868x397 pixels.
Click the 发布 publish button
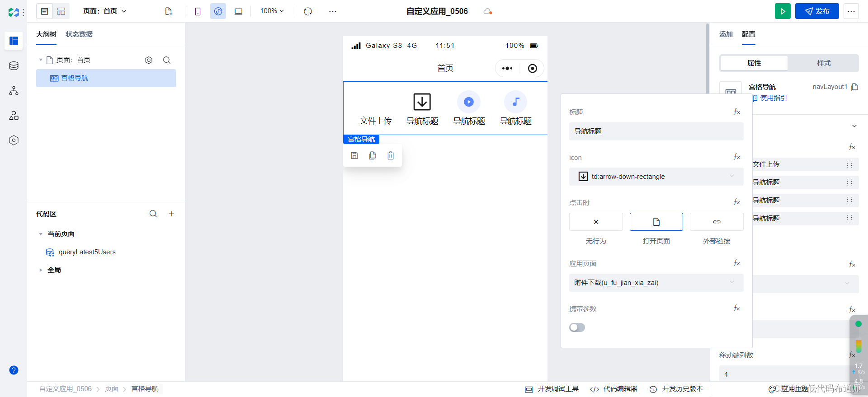pos(817,11)
